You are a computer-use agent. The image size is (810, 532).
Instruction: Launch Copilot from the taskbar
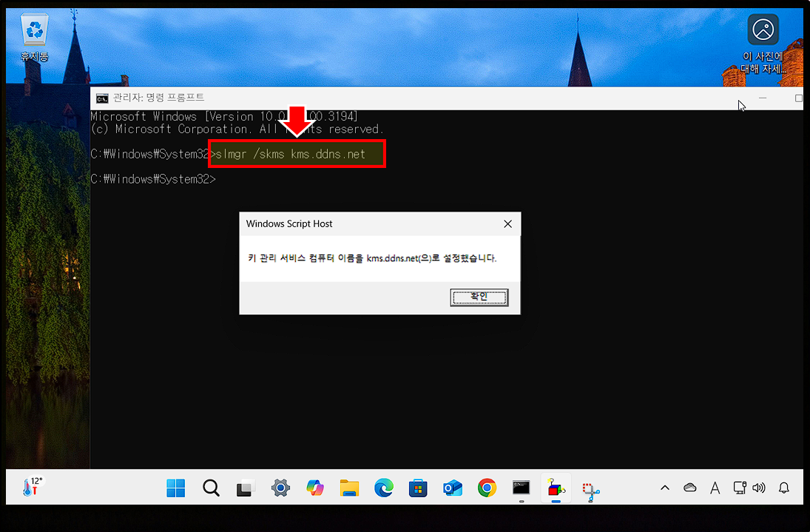pyautogui.click(x=314, y=488)
